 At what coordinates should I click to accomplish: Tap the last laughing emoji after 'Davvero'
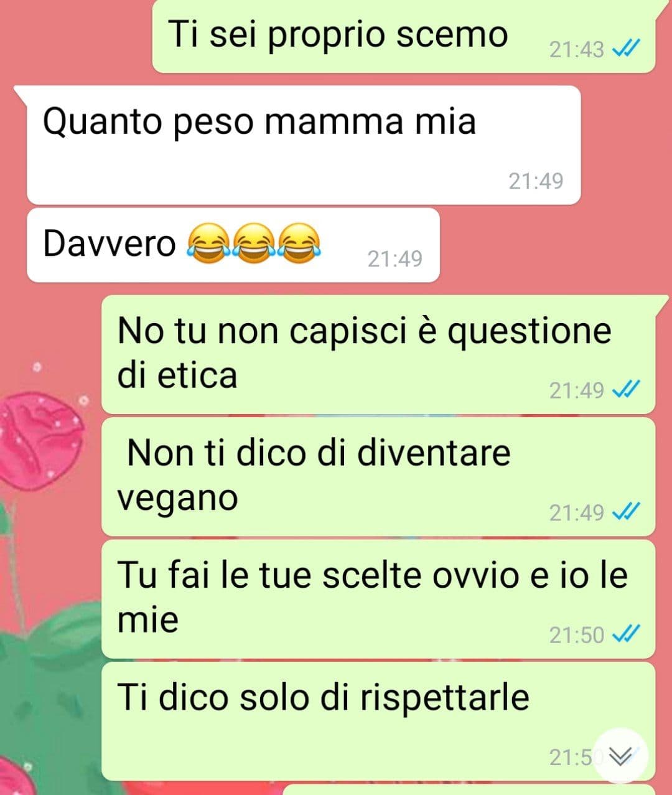click(299, 243)
